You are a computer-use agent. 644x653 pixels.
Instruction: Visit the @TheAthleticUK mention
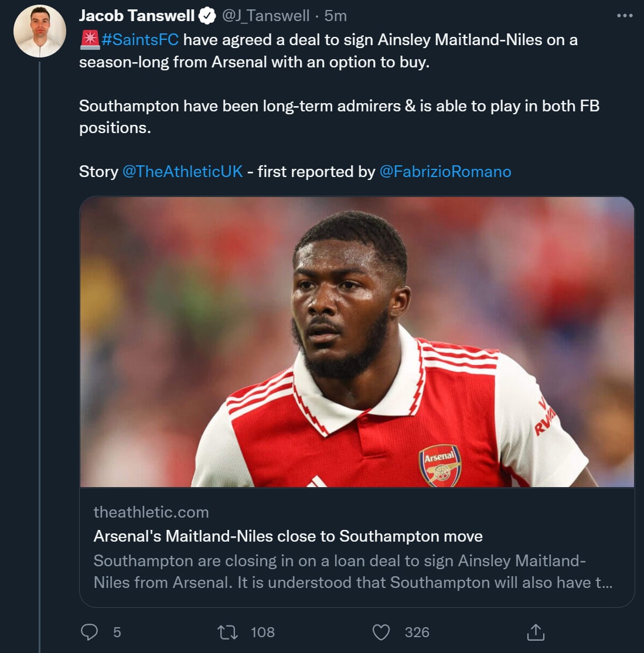182,171
